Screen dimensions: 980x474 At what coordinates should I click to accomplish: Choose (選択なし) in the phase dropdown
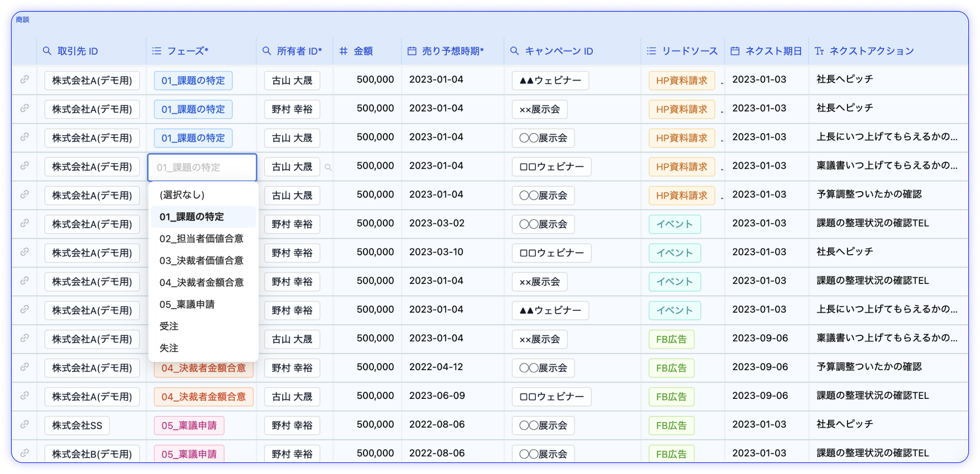(x=203, y=195)
